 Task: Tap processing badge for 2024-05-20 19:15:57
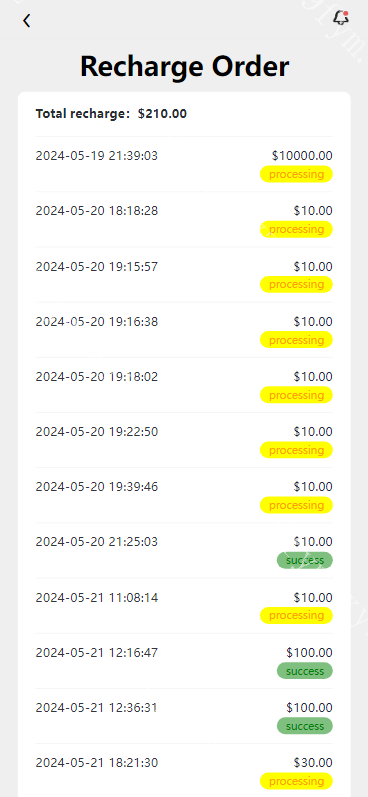tap(296, 284)
